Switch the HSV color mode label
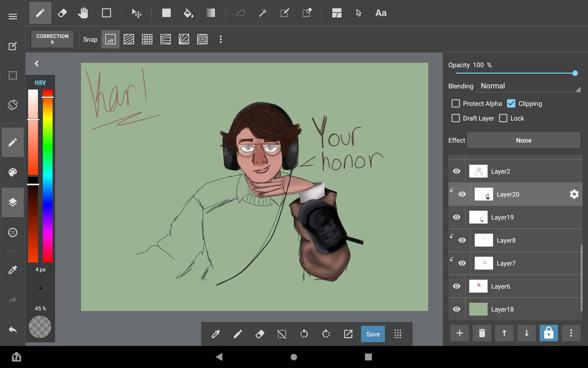This screenshot has width=588, height=368. click(40, 82)
